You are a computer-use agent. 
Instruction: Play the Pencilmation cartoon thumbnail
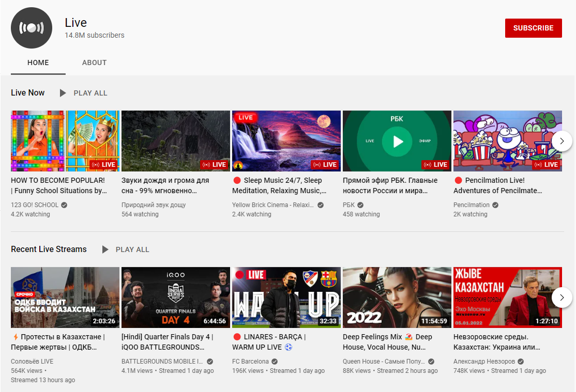(508, 141)
